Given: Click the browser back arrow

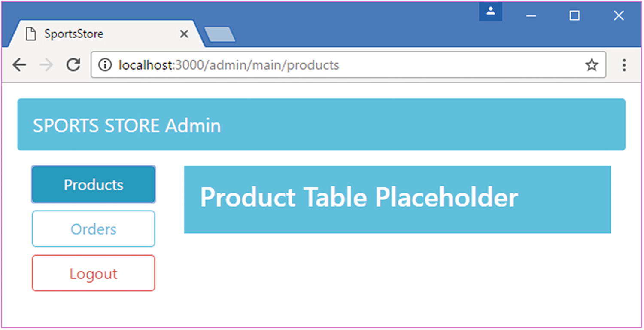Looking at the screenshot, I should point(19,65).
